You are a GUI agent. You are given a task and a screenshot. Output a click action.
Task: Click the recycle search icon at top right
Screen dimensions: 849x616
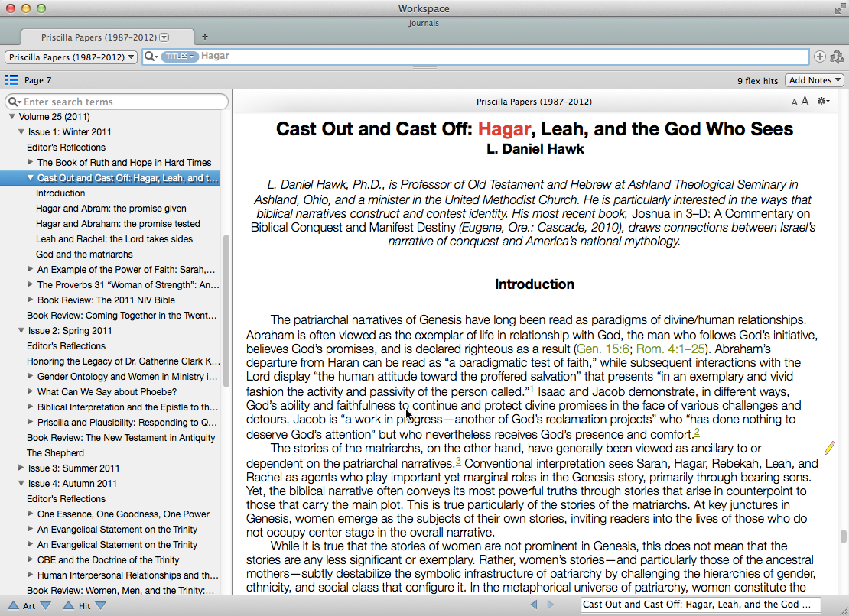coord(837,57)
